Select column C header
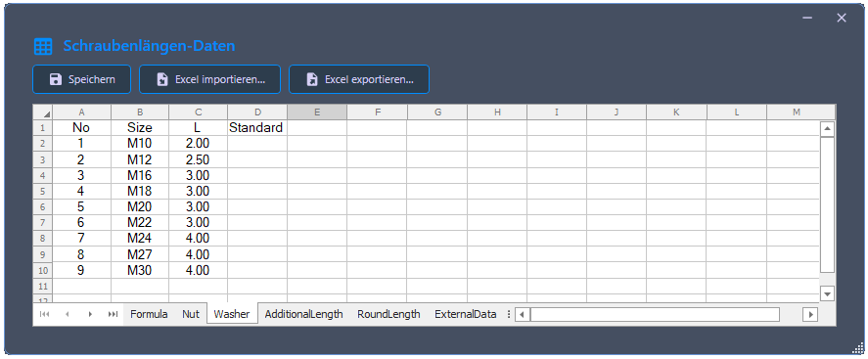This screenshot has height=359, width=868. coord(199,112)
